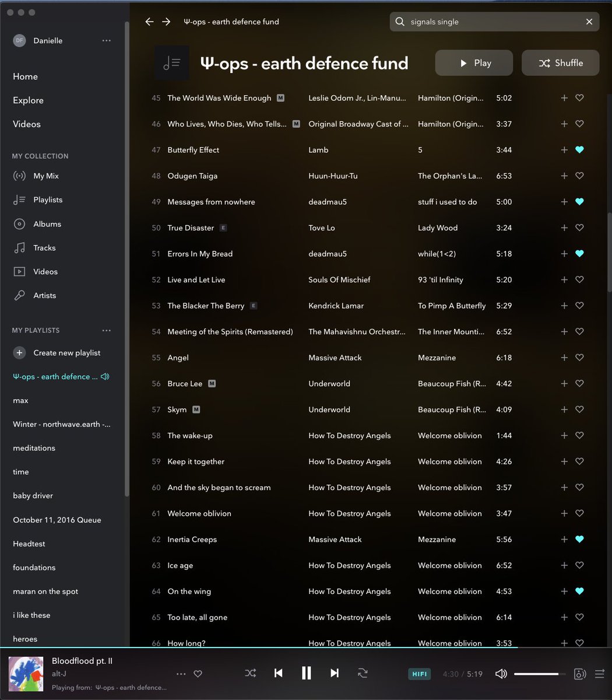Unfavorite 'Messages from nowhere' heart

point(579,202)
